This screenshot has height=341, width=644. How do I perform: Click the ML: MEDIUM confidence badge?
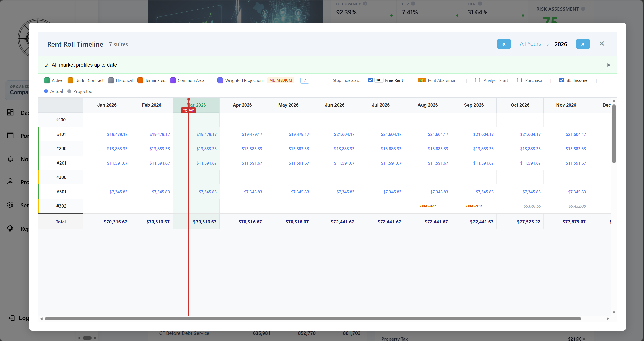click(280, 80)
